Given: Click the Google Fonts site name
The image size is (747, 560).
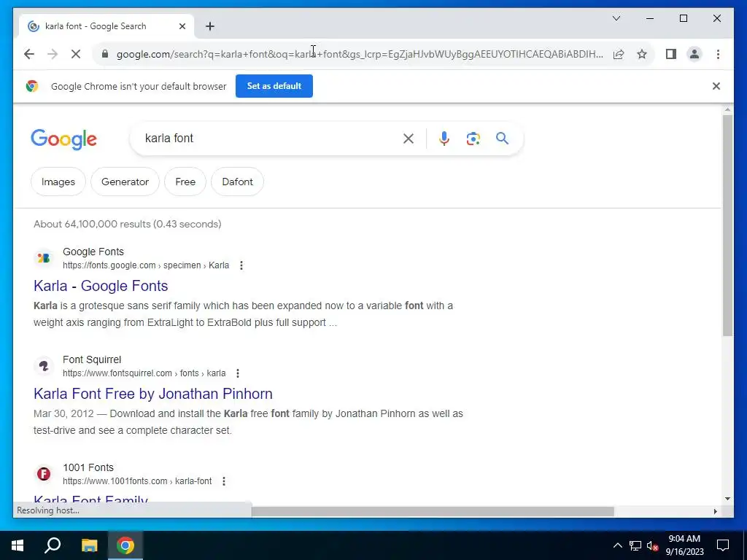Looking at the screenshot, I should [x=93, y=252].
